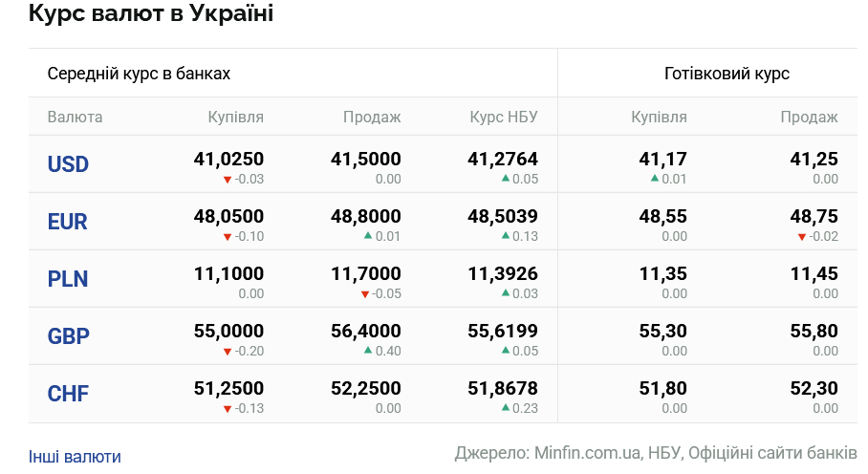Click the source text mentioning Minfin.com.ua
Image resolution: width=868 pixels, height=474 pixels.
pyautogui.click(x=656, y=452)
